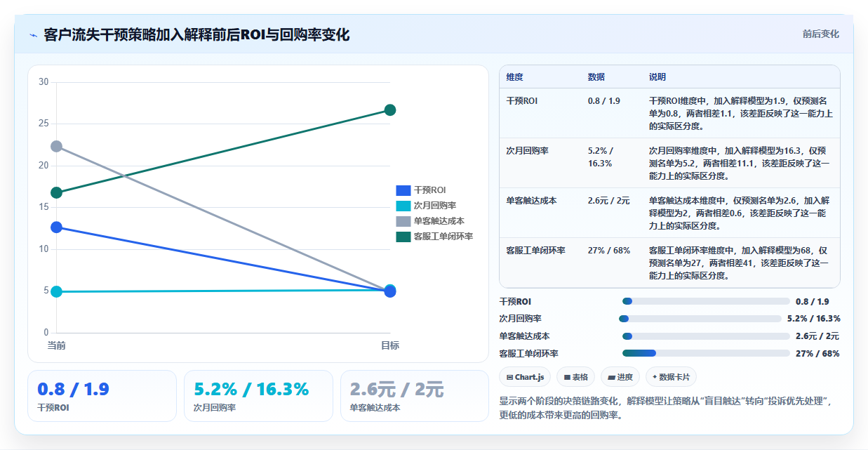Click the 客服工单闭环率 data point at 目标
Screen dimensions: 868x450
pos(390,110)
